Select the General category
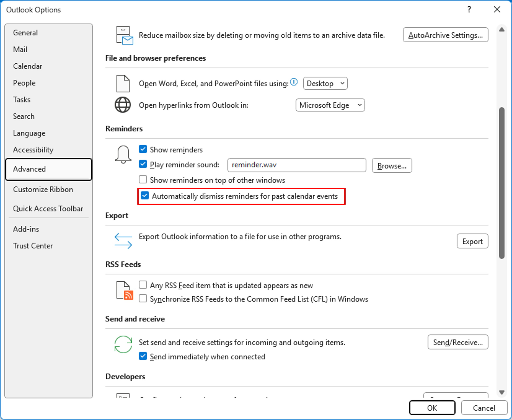The image size is (512, 420). pos(49,33)
